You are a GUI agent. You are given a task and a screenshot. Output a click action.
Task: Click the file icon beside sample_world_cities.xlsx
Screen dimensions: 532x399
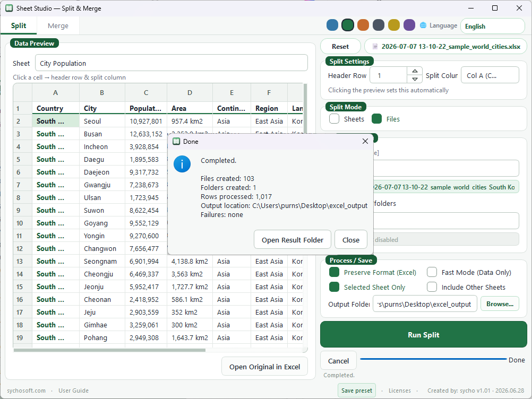coord(375,47)
